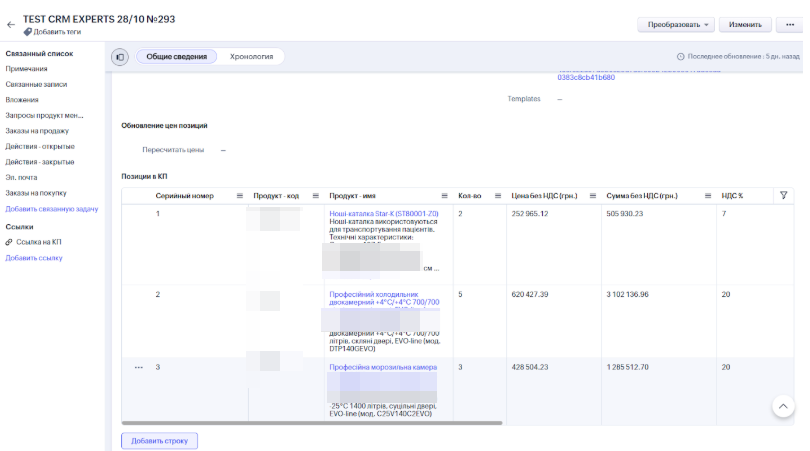The image size is (810, 451).
Task: Click the clock icon beside Последнее обновление
Action: pos(680,56)
